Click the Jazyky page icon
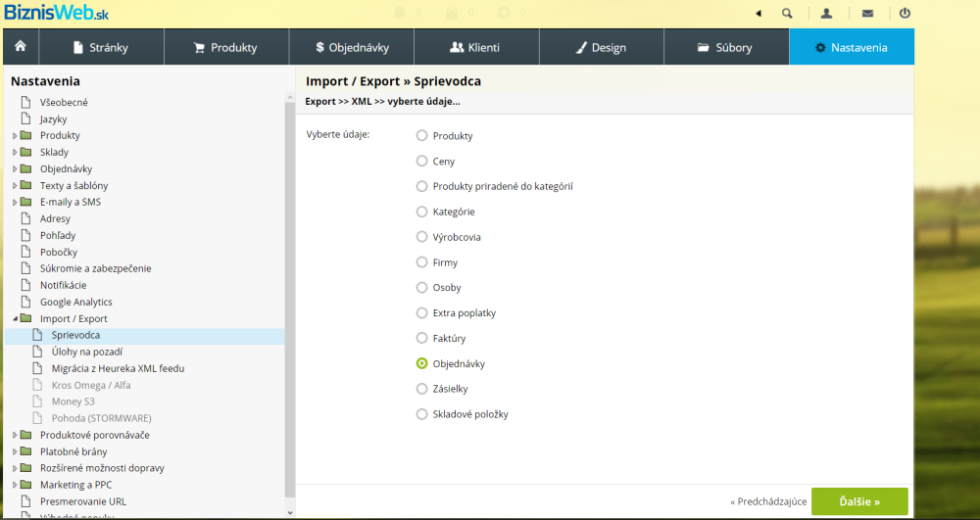The image size is (980, 520). coord(25,118)
